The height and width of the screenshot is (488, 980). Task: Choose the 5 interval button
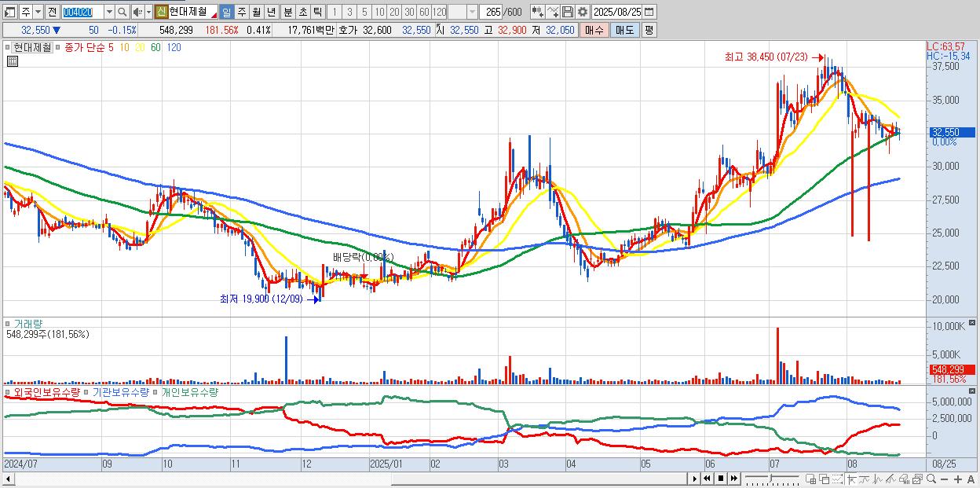tap(364, 12)
